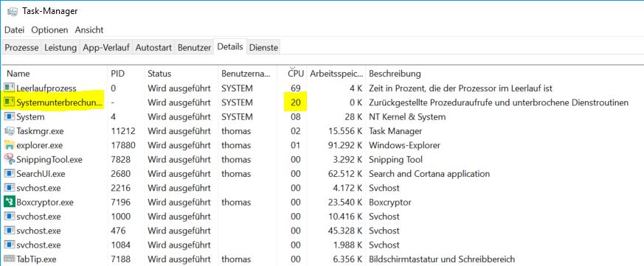Click the TabTip.exe keyboard icon
The image size is (644, 266).
pos(9,259)
